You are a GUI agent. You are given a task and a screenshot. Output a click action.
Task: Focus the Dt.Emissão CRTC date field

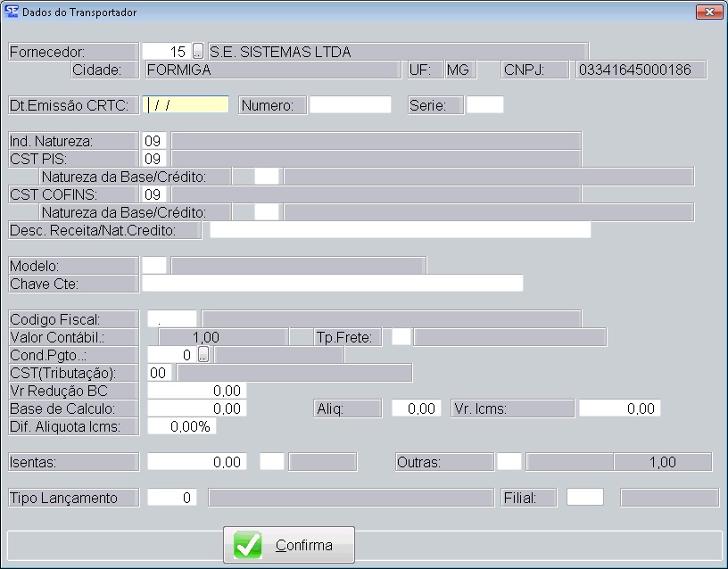click(188, 105)
